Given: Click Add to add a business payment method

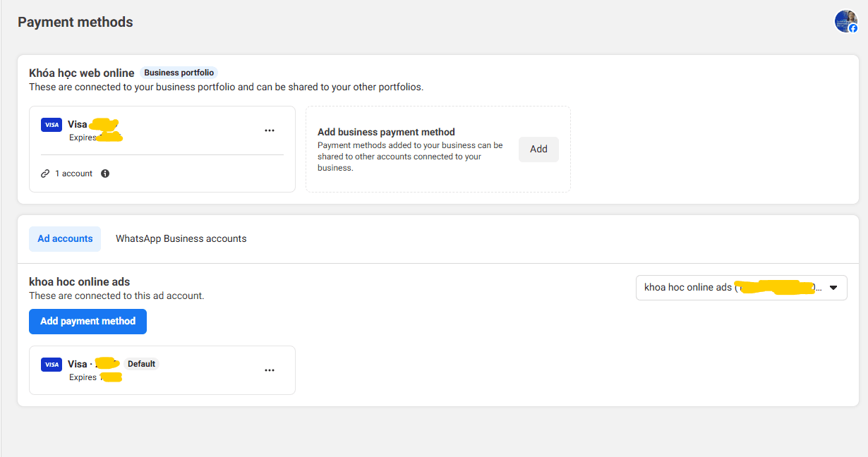Looking at the screenshot, I should [538, 149].
